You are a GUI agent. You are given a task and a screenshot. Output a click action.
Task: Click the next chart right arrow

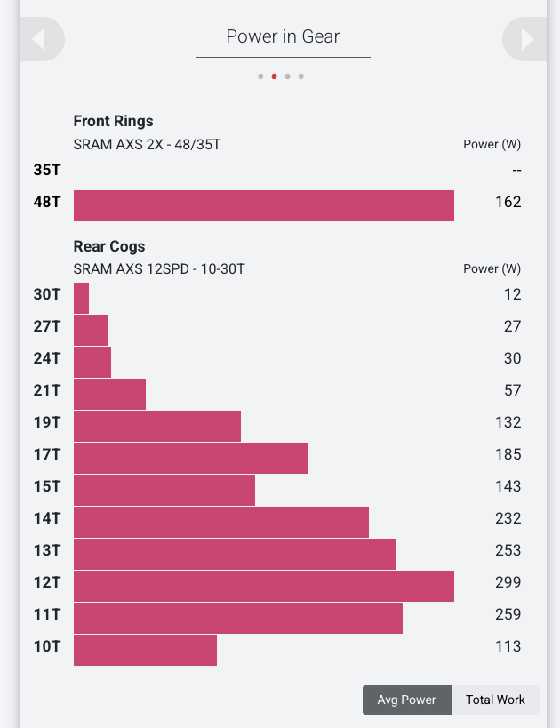pyautogui.click(x=526, y=39)
